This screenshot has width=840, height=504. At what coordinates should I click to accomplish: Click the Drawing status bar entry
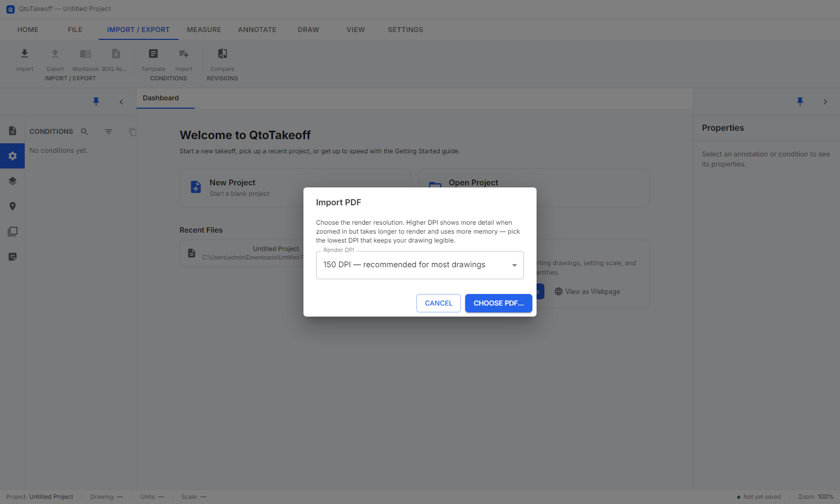(x=107, y=497)
